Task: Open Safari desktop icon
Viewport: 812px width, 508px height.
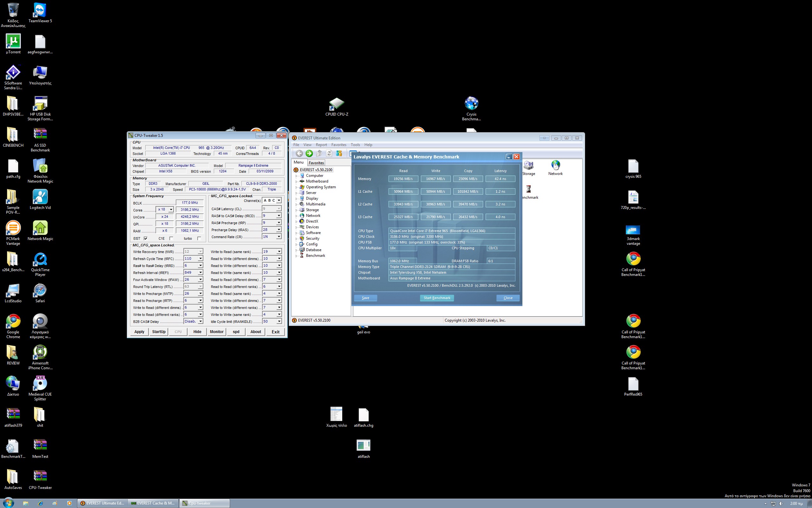Action: 40,293
